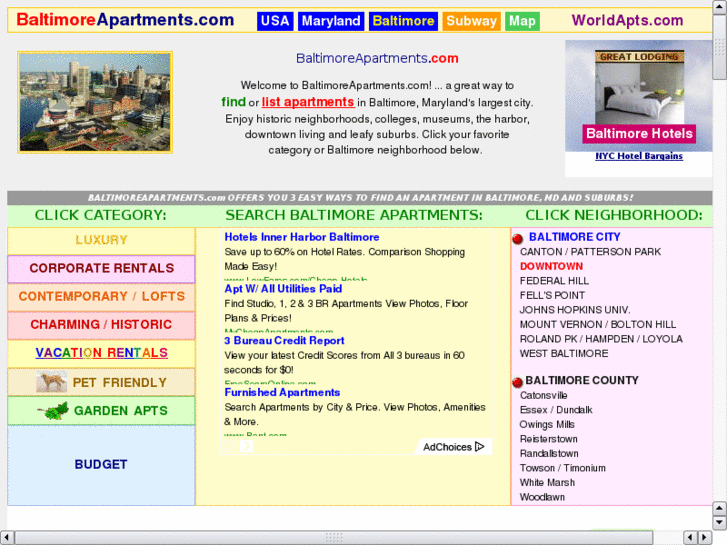Open the Baltimore City neighborhood heading

(x=574, y=237)
